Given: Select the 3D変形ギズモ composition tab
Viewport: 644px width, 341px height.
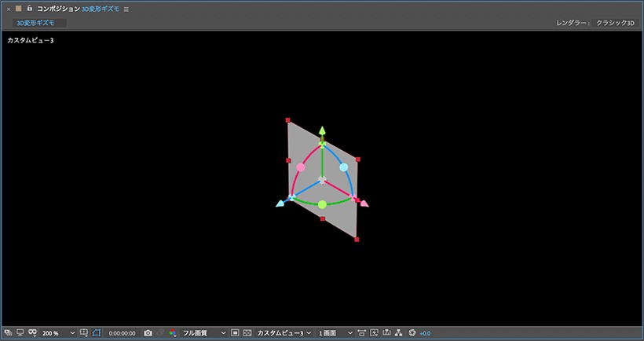Looking at the screenshot, I should point(39,23).
